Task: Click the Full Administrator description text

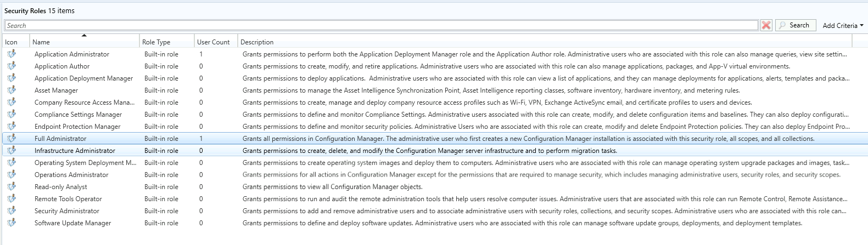Action: [x=529, y=139]
